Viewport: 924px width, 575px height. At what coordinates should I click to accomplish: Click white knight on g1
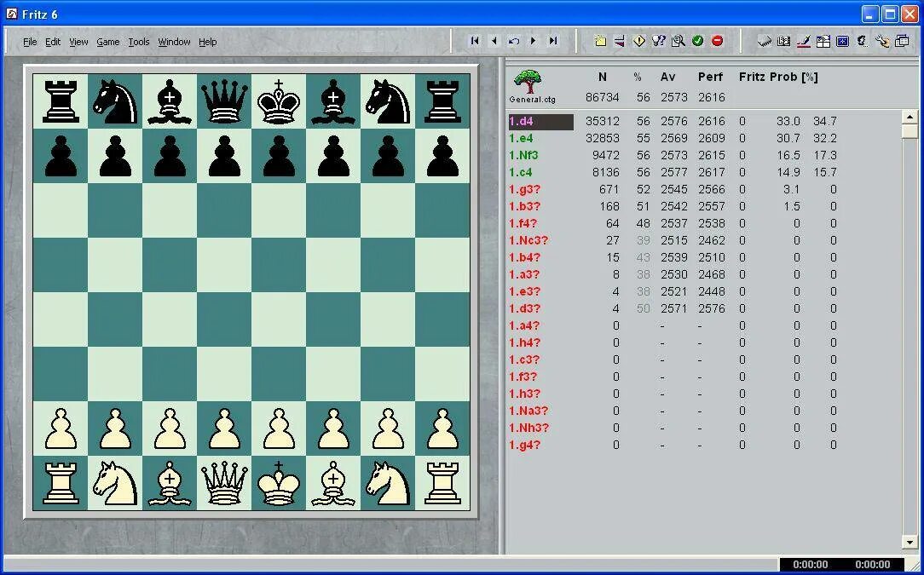388,483
